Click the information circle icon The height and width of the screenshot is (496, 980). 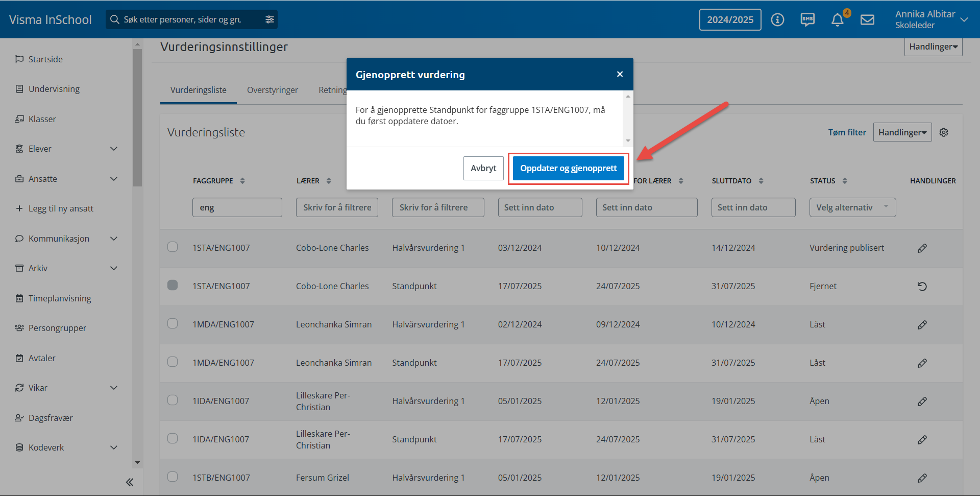tap(777, 20)
